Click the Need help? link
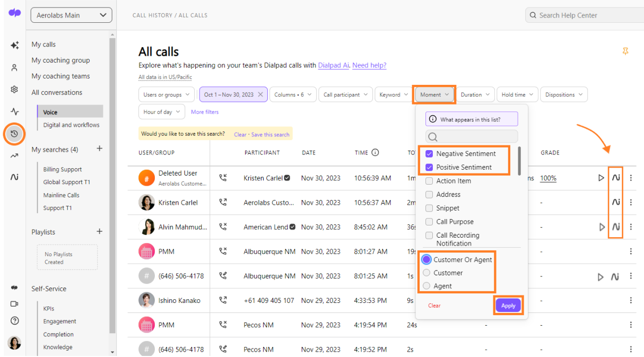This screenshot has height=357, width=644. pyautogui.click(x=369, y=65)
